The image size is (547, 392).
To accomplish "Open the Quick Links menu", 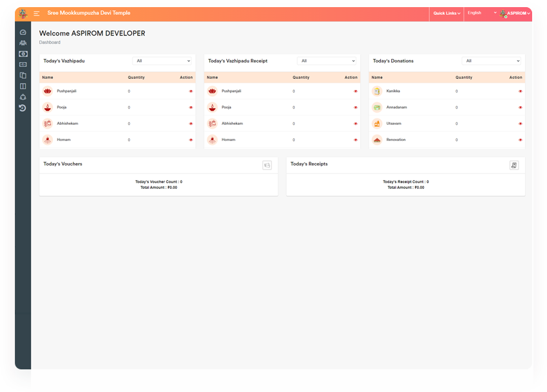I will [447, 14].
